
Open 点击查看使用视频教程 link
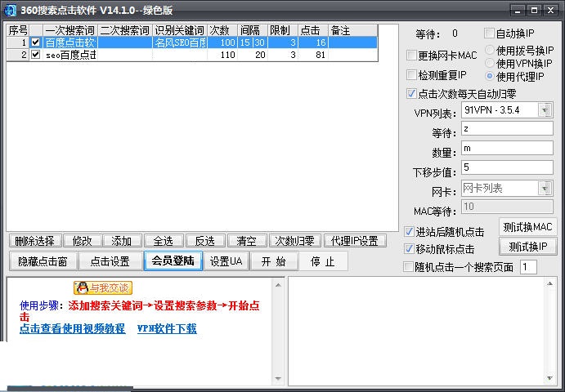coord(73,328)
